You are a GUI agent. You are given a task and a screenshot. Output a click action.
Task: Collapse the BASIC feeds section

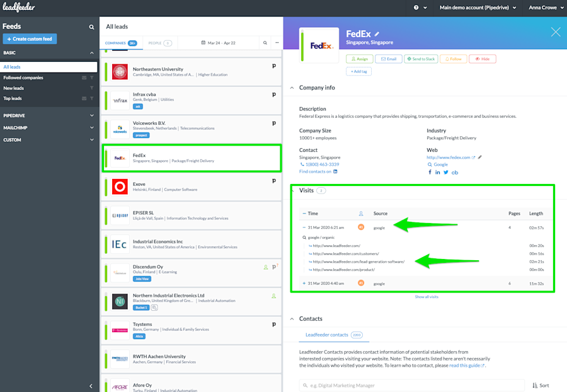pyautogui.click(x=92, y=53)
